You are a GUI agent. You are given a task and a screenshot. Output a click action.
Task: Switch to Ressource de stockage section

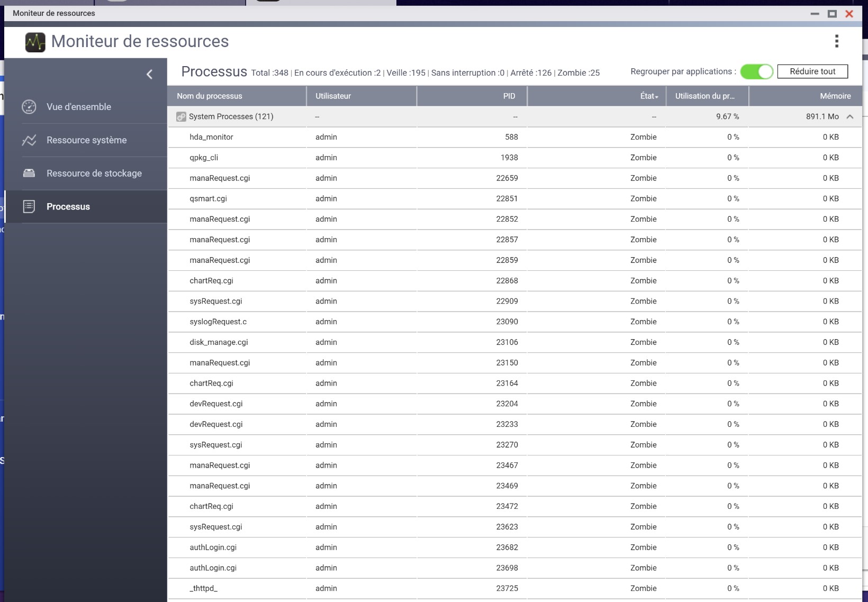94,174
